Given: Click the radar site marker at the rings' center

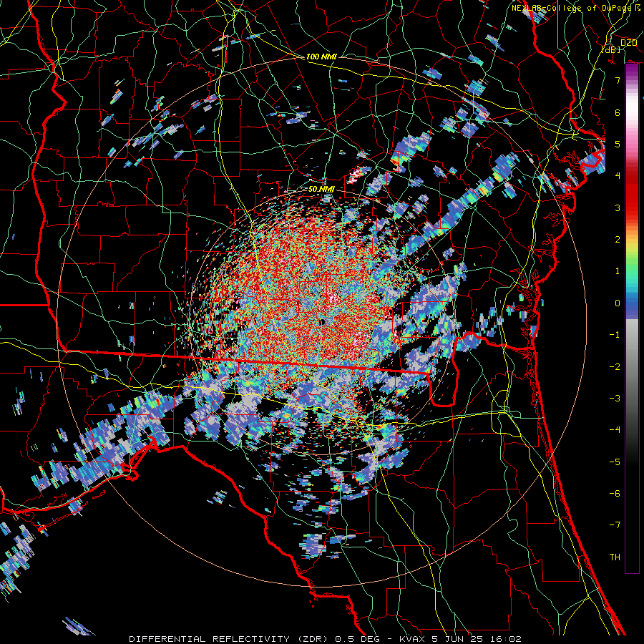Looking at the screenshot, I should pyautogui.click(x=323, y=322).
